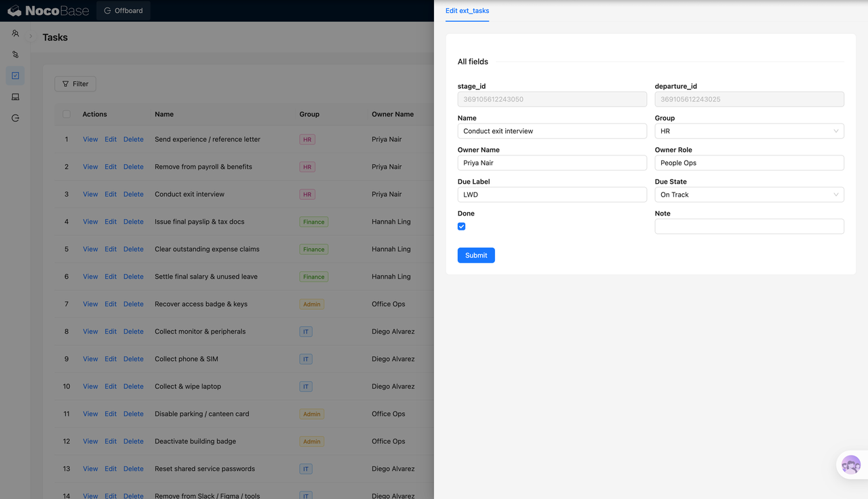This screenshot has width=868, height=499.
Task: View the Reset shared service passwords task
Action: pos(90,468)
